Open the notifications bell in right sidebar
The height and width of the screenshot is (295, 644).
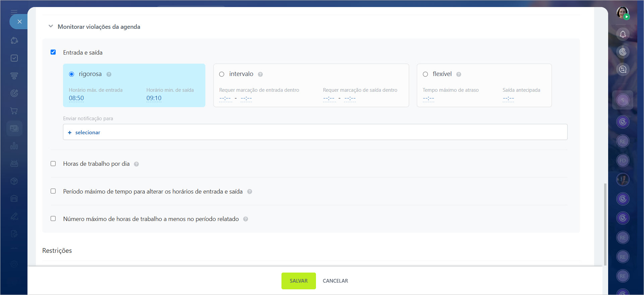(623, 34)
